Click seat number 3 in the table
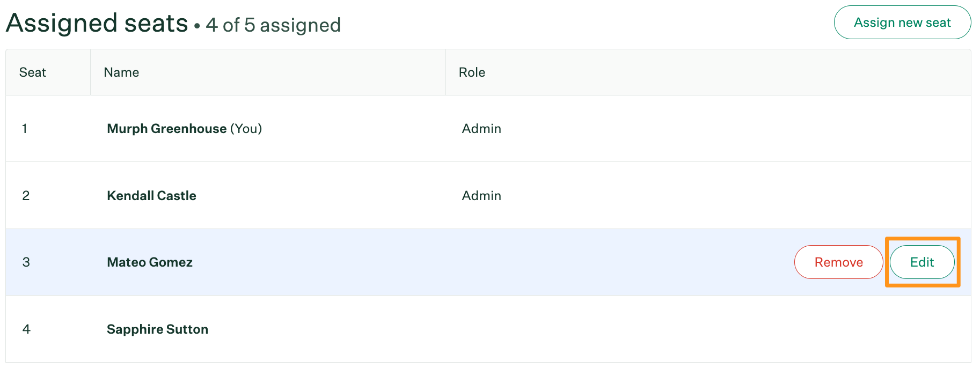The width and height of the screenshot is (980, 368). (26, 262)
